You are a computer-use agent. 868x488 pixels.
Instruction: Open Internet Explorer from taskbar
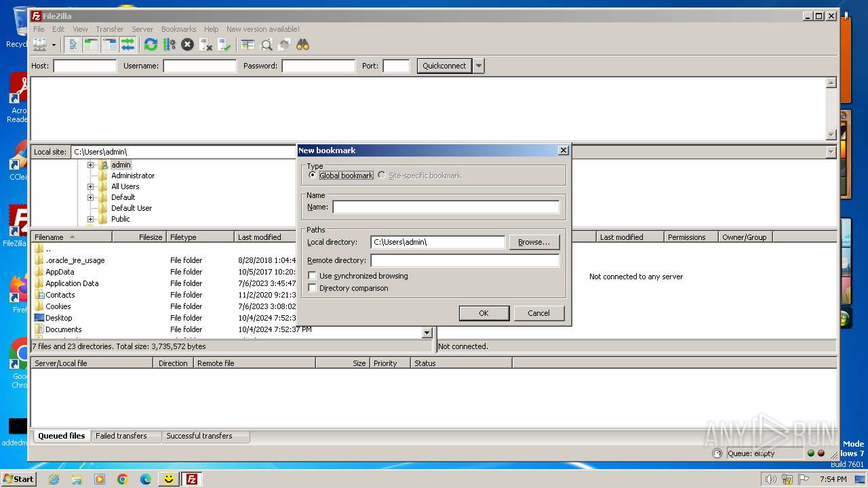54,479
